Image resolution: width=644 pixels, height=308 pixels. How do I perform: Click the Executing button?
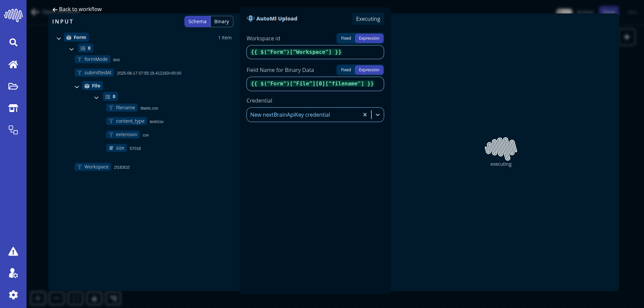coord(368,19)
